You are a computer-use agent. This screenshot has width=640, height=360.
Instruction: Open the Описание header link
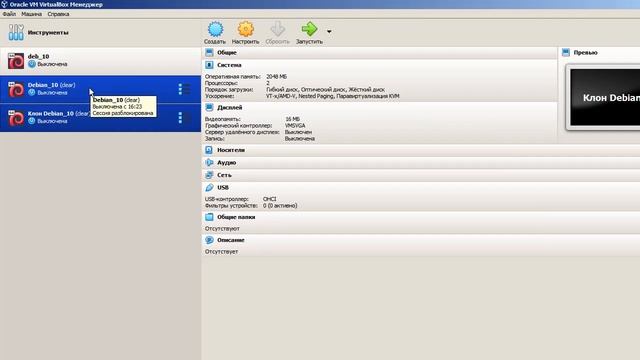click(231, 240)
